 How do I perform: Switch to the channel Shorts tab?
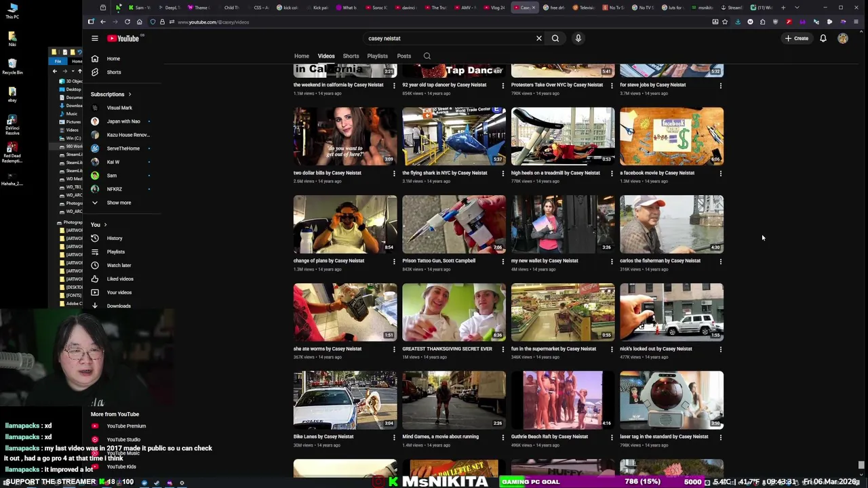351,56
